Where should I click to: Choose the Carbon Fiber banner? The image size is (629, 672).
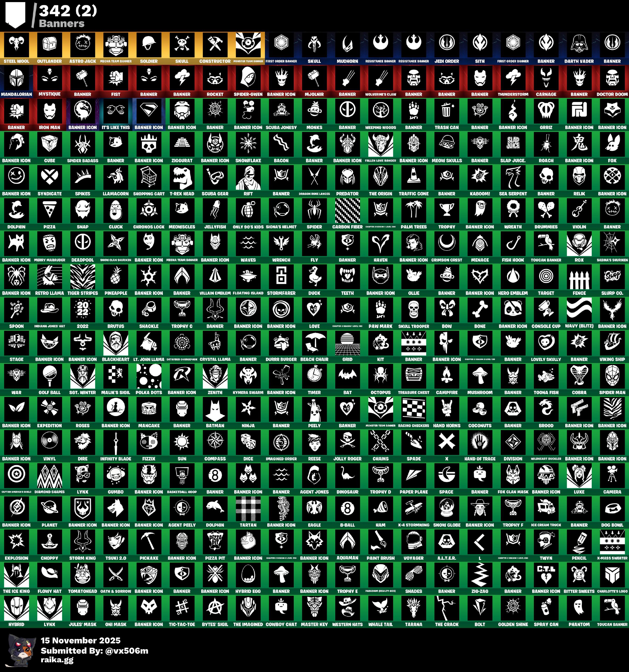coord(347,211)
